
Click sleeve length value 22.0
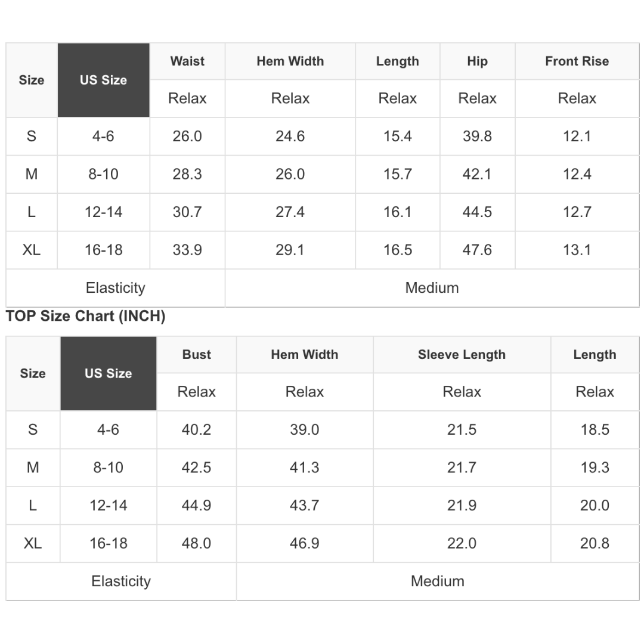click(462, 543)
